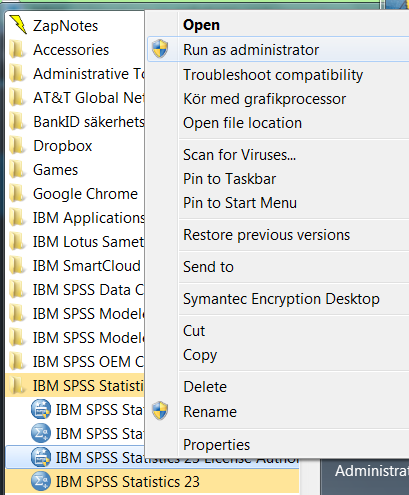This screenshot has height=495, width=409.
Task: Select Kör med grafikprocessor entry
Action: click(264, 99)
